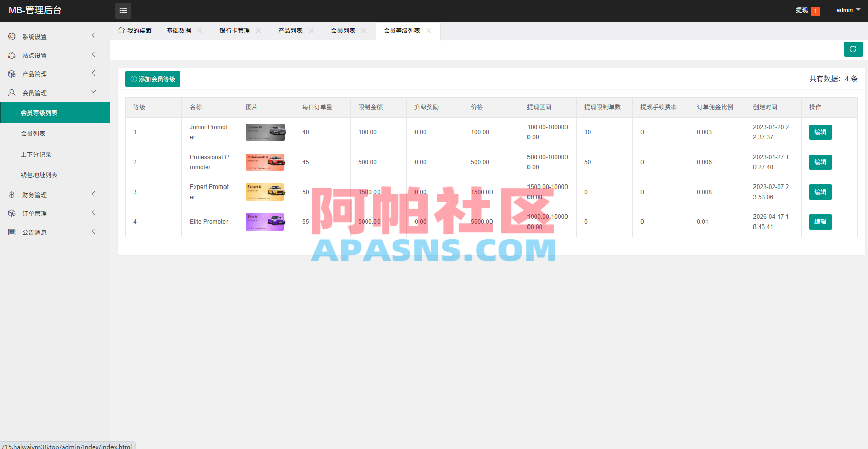Click the 财务管理 dollar icon

pos(12,195)
